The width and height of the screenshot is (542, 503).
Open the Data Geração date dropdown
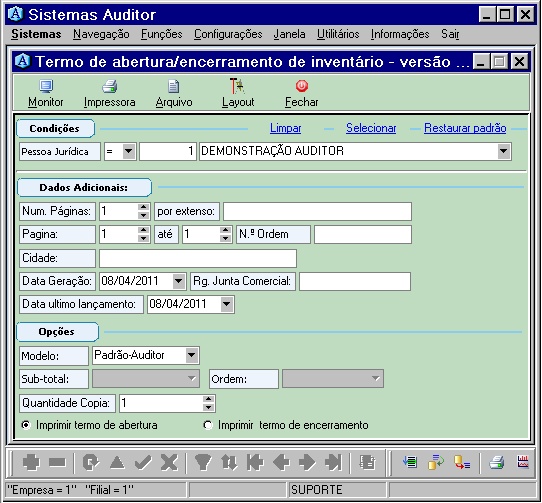click(x=179, y=281)
